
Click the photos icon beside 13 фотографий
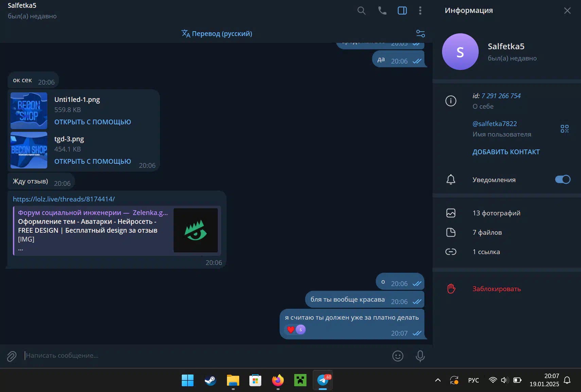tap(451, 213)
